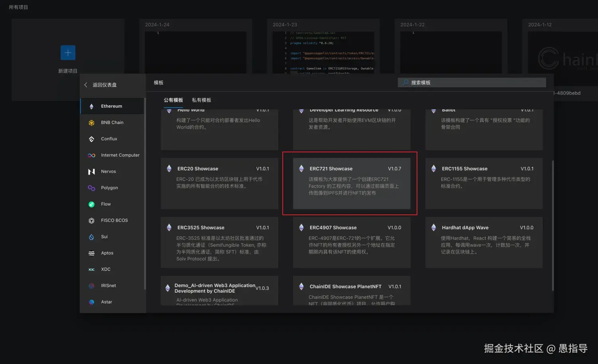This screenshot has height=364, width=598.
Task: Click Ethereum icon on Hardhat dApp Wave card
Action: [x=433, y=228]
